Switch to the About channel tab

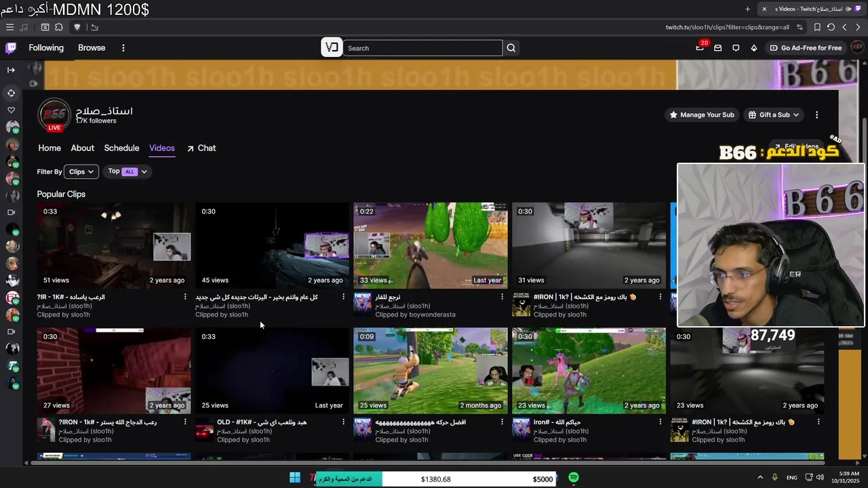[83, 148]
